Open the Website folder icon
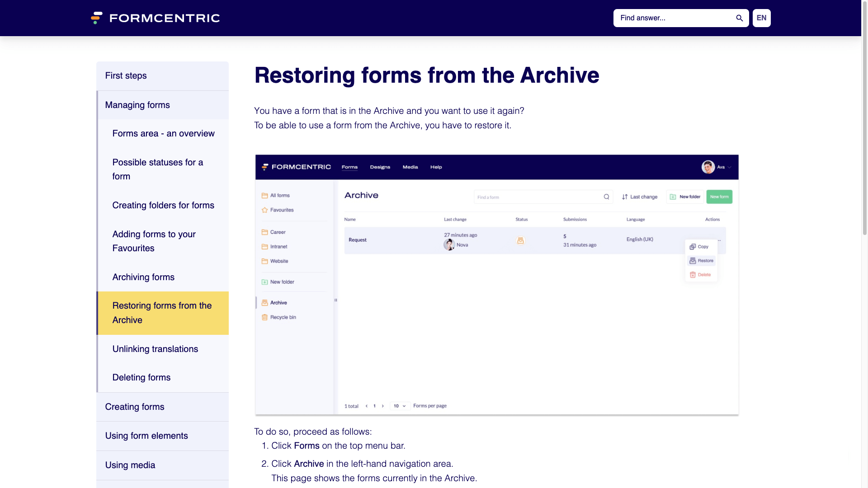868x488 pixels. (265, 261)
